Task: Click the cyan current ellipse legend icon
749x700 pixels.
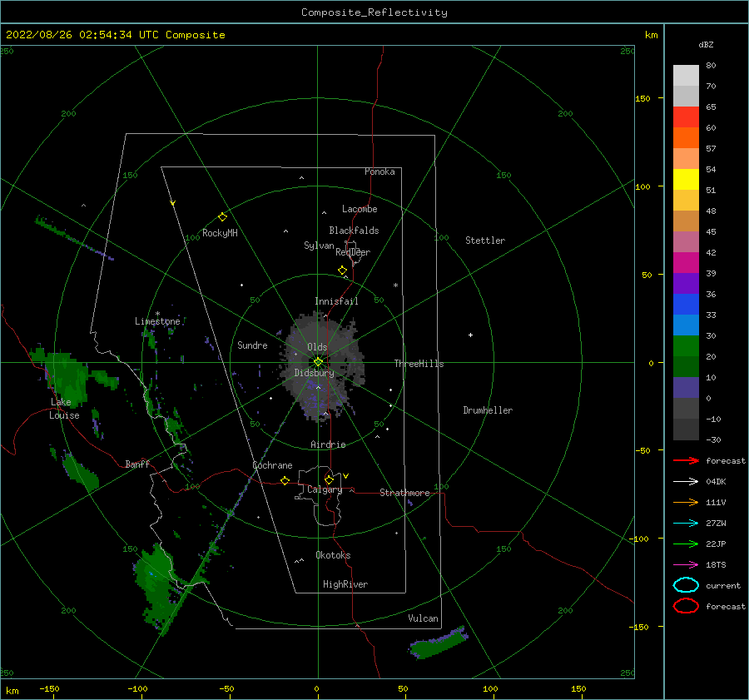Action: [686, 585]
